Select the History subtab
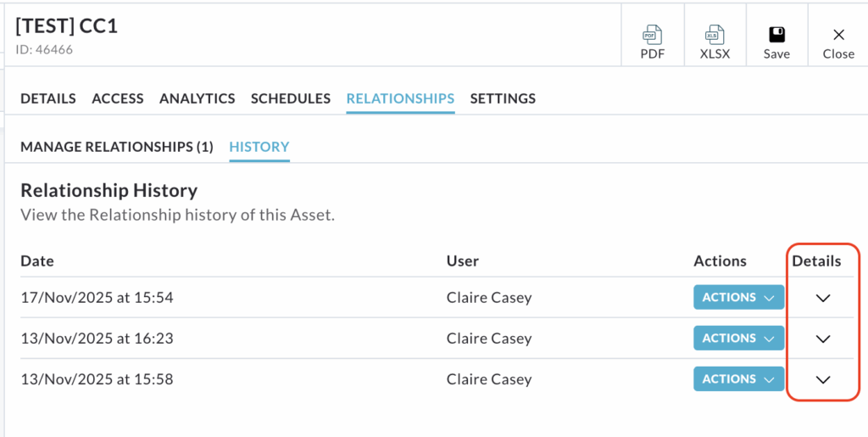Image resolution: width=868 pixels, height=437 pixels. (259, 147)
